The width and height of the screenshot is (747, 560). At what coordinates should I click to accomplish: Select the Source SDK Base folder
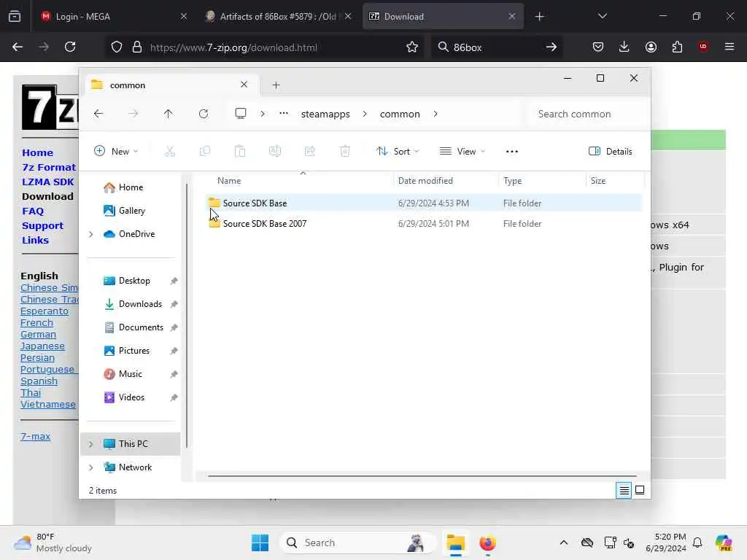(425, 203)
